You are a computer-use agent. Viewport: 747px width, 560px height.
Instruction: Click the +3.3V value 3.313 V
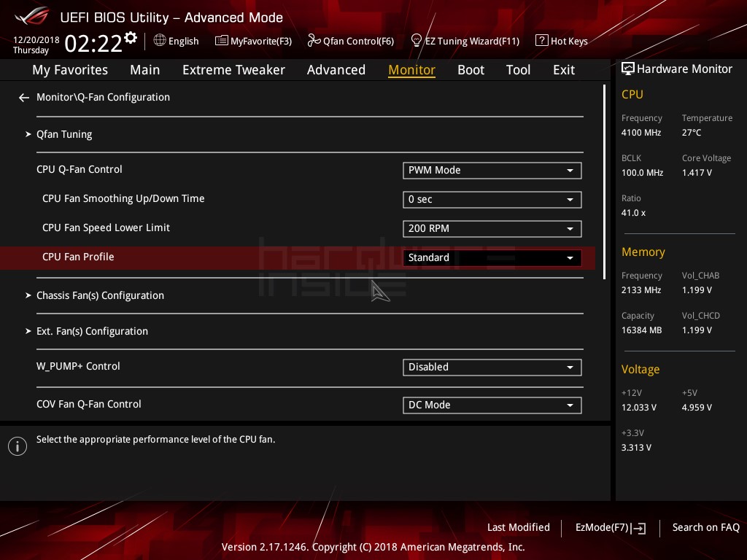[636, 448]
